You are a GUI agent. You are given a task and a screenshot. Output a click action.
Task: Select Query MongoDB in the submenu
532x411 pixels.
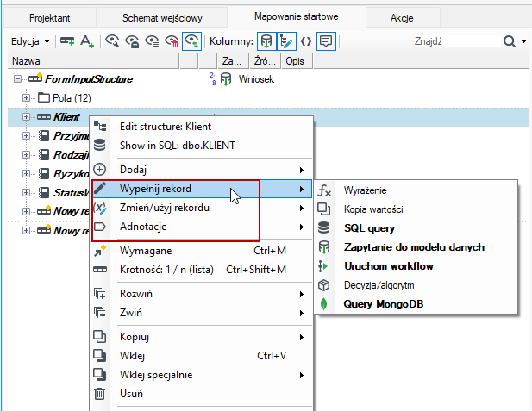(416, 304)
